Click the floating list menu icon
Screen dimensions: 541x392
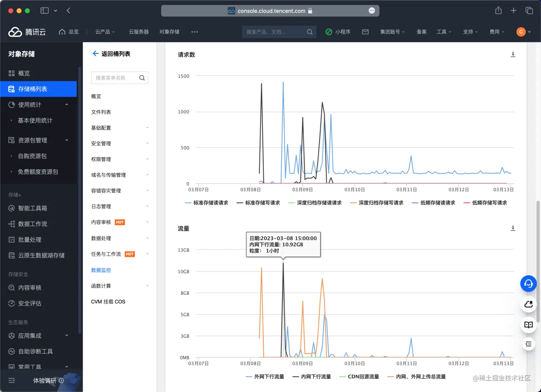[528, 344]
